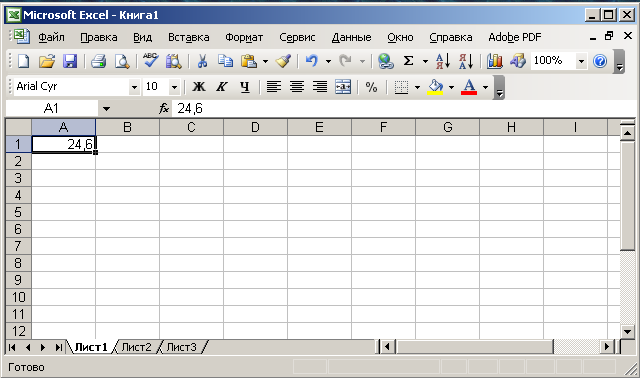Open the Правка menu
The width and height of the screenshot is (640, 378).
(99, 37)
